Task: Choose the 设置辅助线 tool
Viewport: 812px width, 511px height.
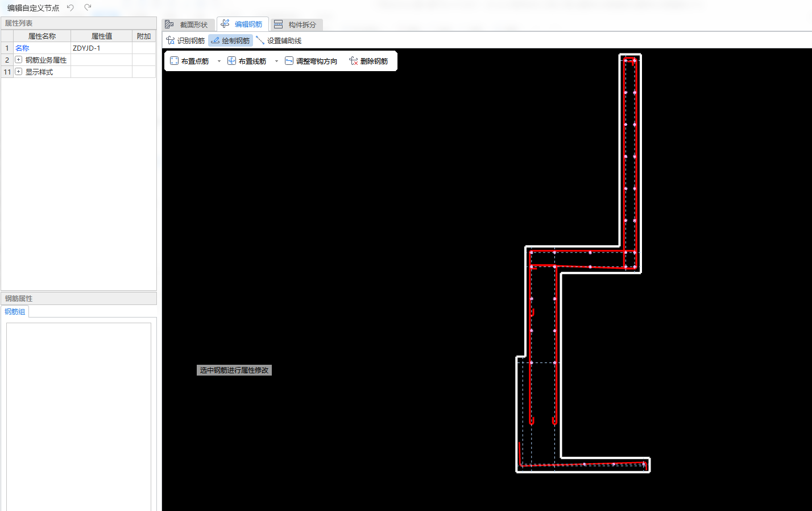Action: pos(279,40)
